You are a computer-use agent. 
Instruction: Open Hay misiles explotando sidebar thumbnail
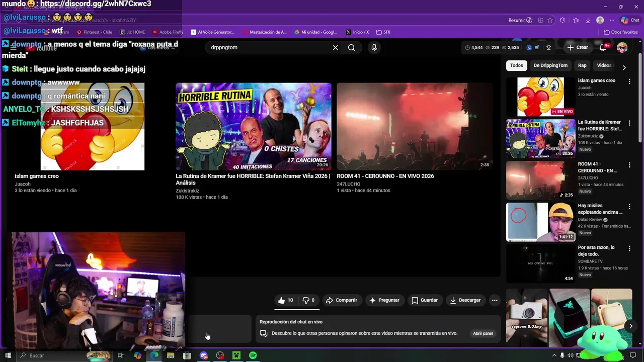pyautogui.click(x=540, y=222)
